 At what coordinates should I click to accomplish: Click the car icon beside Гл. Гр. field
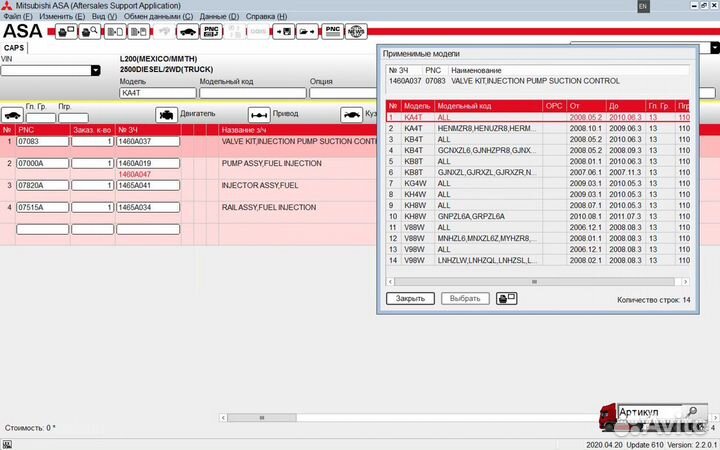(x=12, y=114)
